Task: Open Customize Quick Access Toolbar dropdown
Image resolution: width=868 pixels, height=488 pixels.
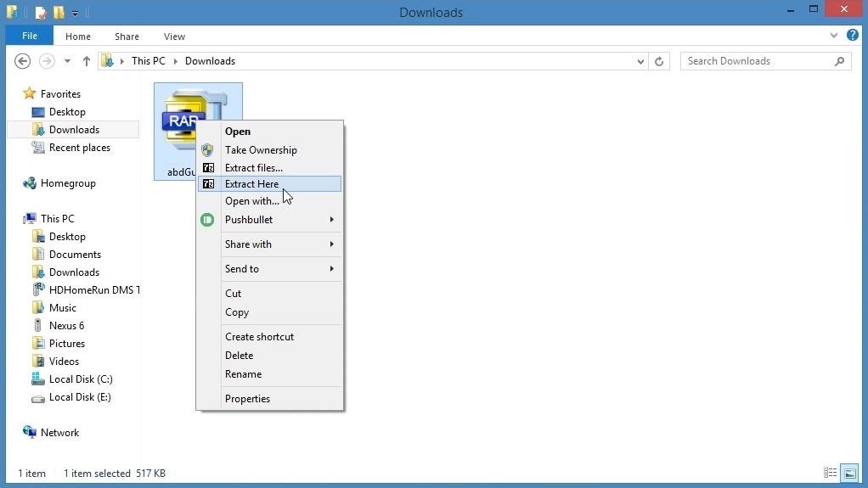Action: (75, 13)
